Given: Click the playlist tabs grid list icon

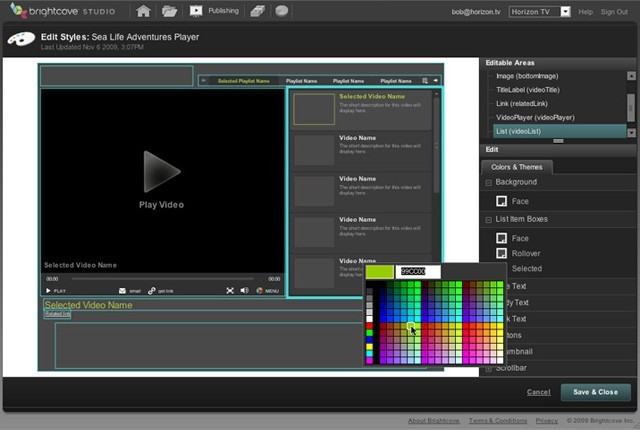Looking at the screenshot, I should point(425,80).
